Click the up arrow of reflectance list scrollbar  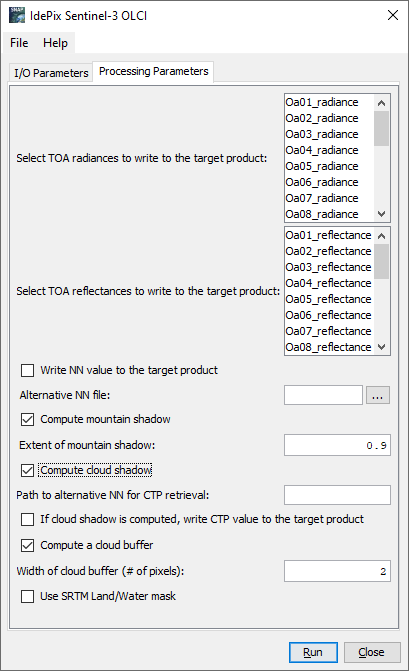click(382, 236)
